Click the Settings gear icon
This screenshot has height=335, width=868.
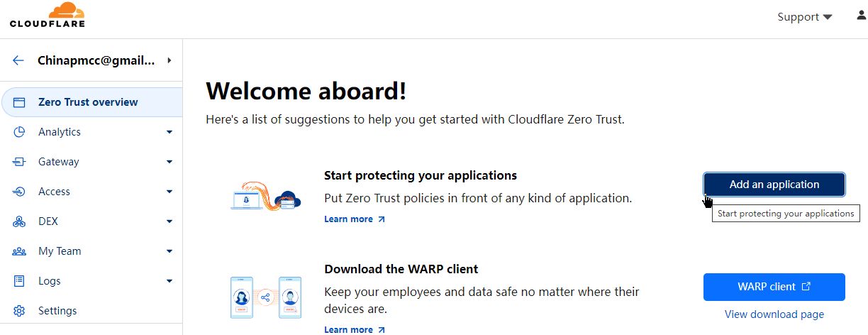(19, 311)
